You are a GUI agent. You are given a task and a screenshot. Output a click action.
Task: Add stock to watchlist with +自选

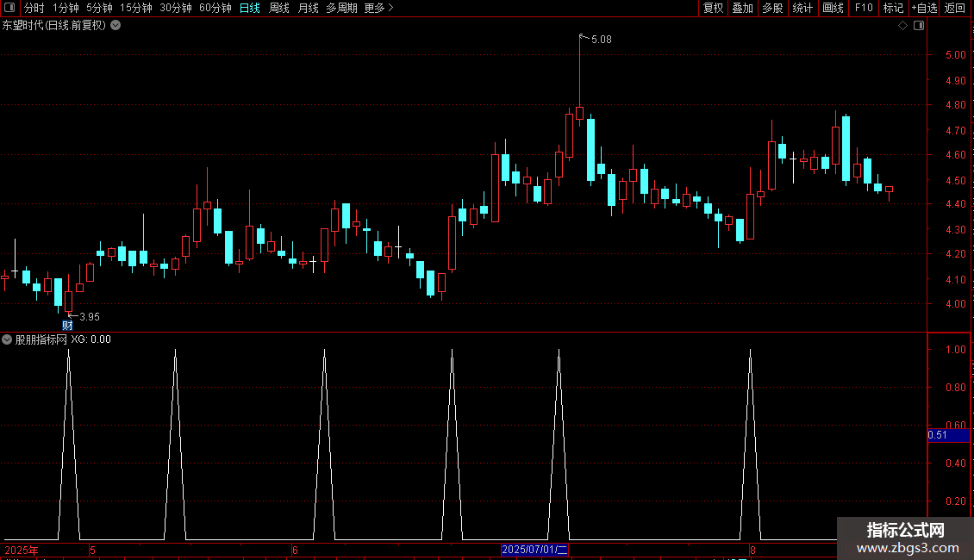coord(924,8)
